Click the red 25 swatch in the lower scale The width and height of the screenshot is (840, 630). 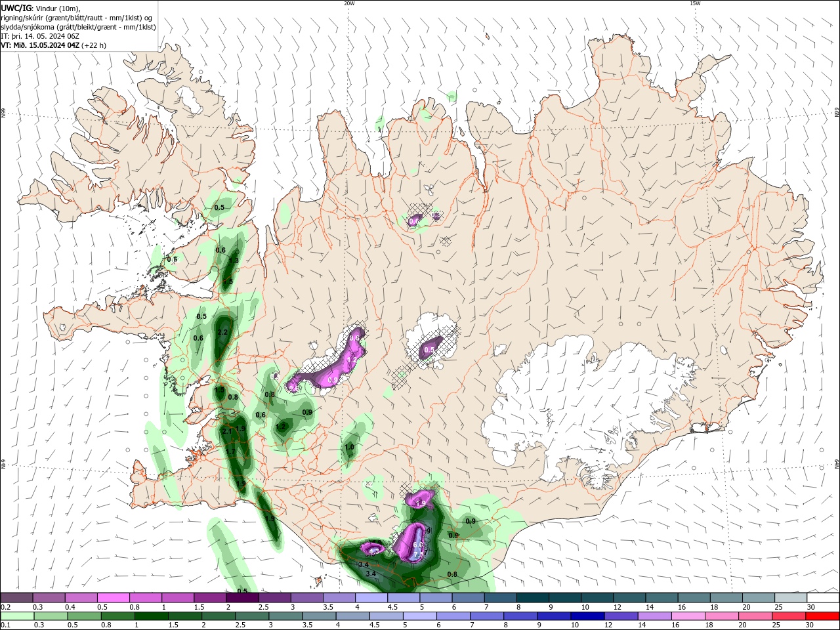point(788,616)
